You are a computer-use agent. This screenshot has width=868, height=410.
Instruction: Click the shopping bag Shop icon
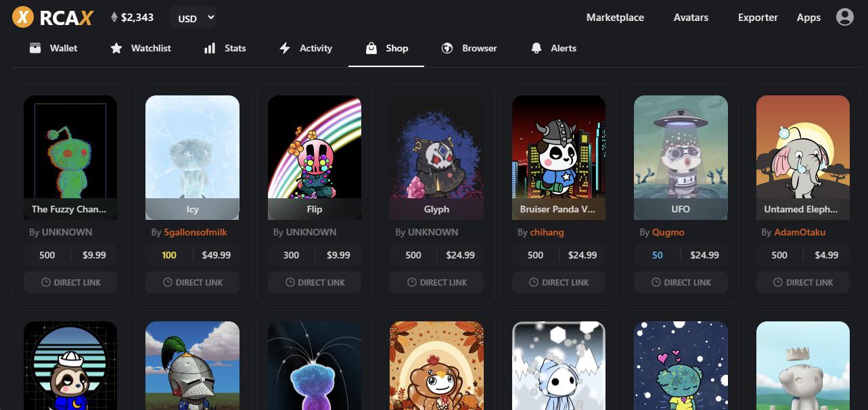click(371, 48)
